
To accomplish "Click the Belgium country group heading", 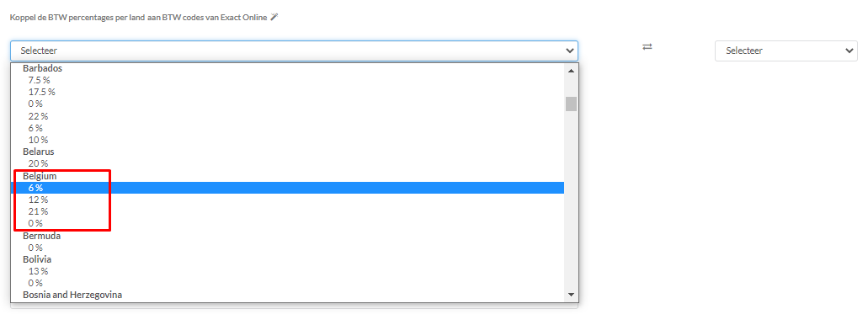I will click(40, 176).
